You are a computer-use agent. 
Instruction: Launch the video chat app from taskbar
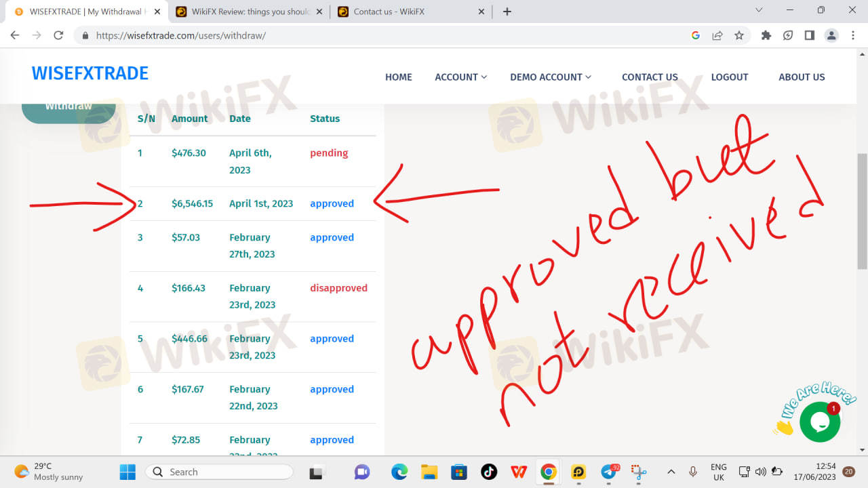pos(361,472)
